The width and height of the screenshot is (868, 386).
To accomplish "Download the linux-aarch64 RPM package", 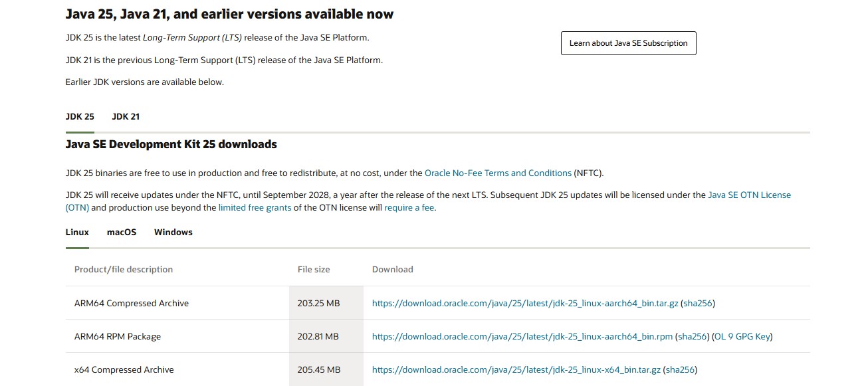I will pos(522,337).
